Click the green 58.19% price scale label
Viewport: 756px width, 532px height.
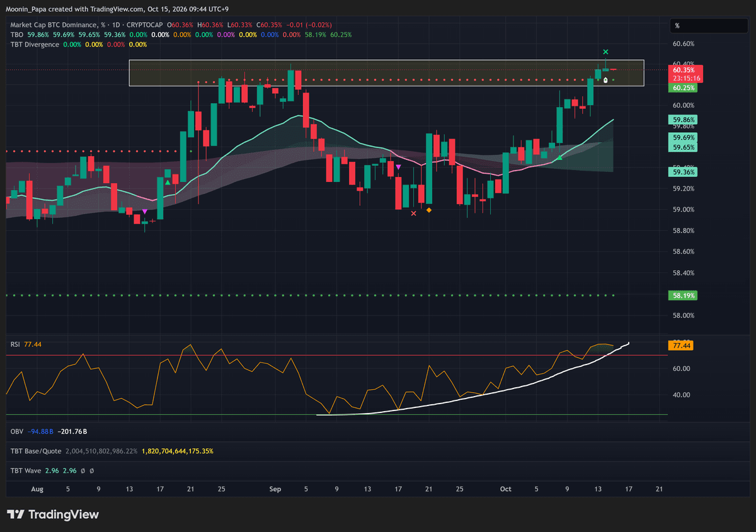coord(684,295)
